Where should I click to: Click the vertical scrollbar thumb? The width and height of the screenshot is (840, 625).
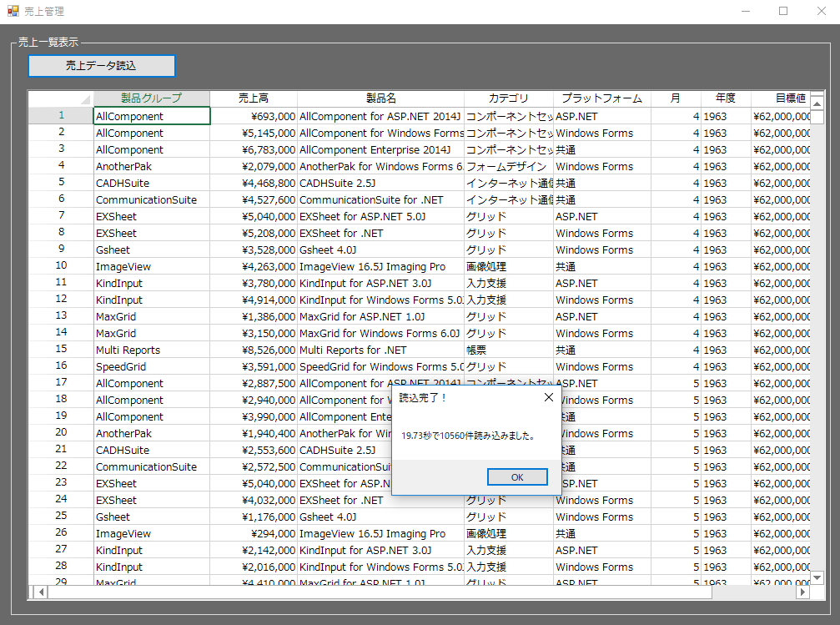point(817,117)
